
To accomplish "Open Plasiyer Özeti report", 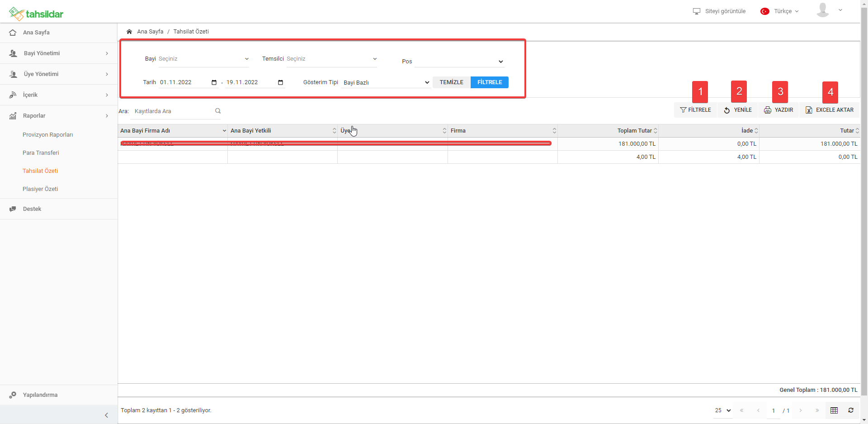I will tap(40, 189).
